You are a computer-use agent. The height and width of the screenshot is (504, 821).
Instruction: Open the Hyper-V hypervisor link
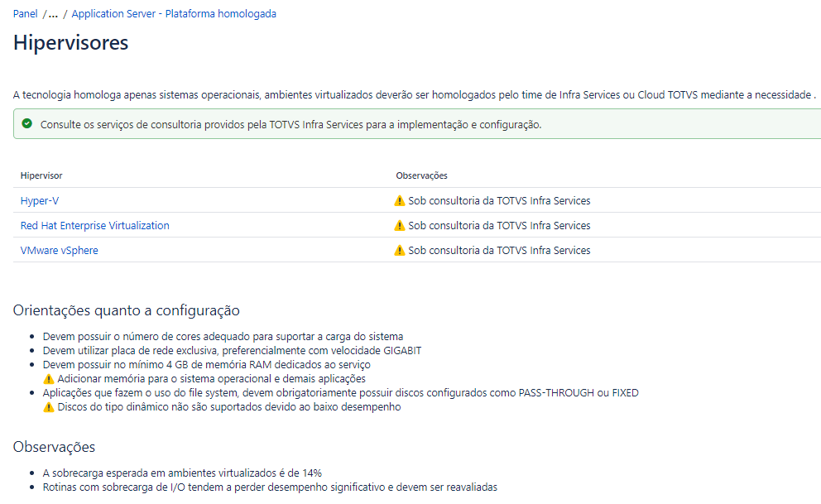click(40, 200)
